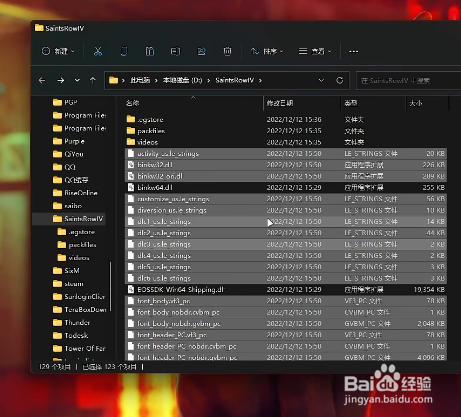The image size is (461, 417).
Task: Open the View dropdown in toolbar
Action: 315,51
